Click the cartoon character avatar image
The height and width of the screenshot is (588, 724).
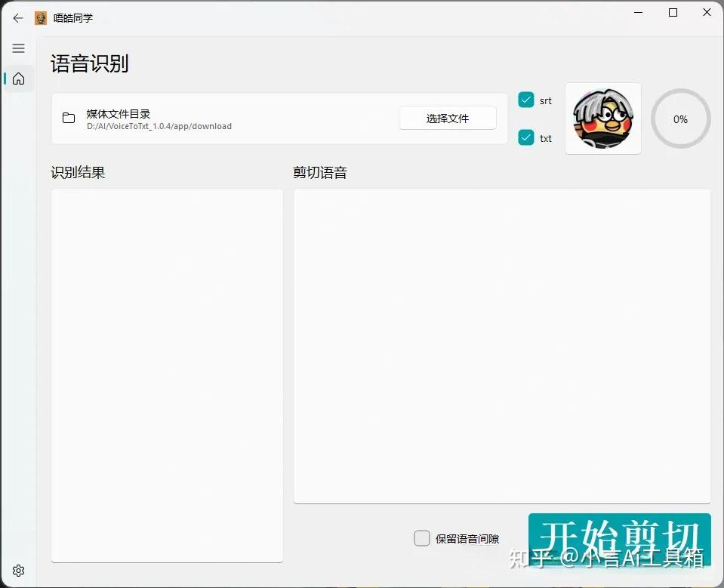(x=603, y=119)
